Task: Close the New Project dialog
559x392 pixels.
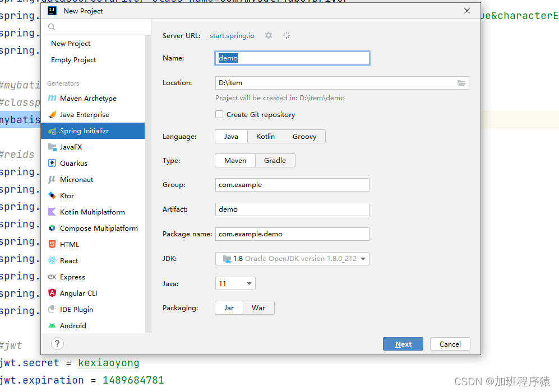Action: [467, 11]
